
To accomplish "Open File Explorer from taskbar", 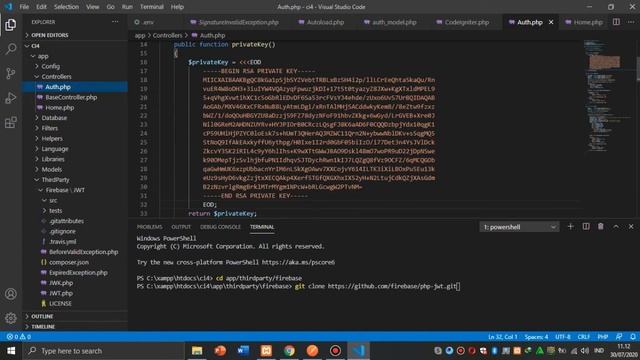I will pos(197,351).
